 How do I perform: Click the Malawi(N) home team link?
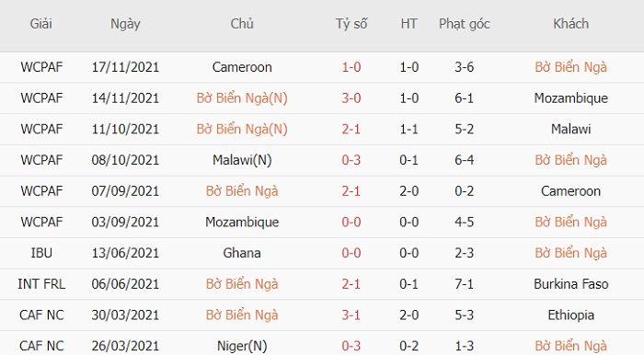pyautogui.click(x=242, y=160)
